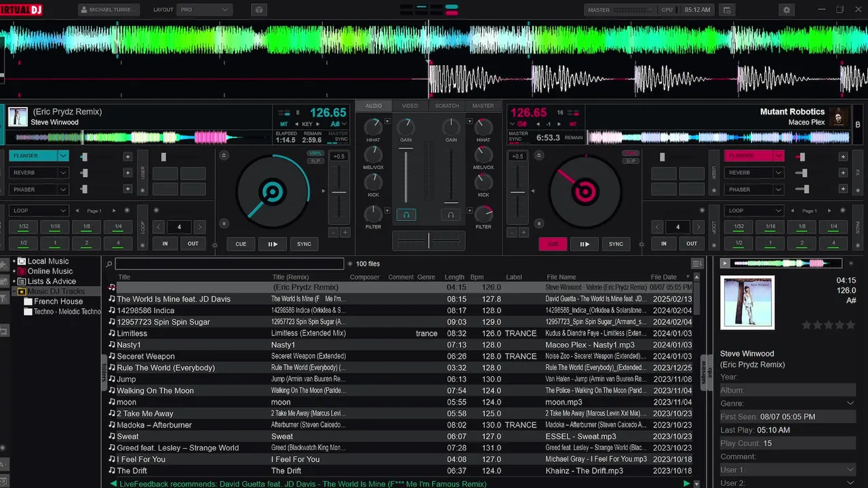
Task: Open the settings gear in the top bar
Action: coord(787,10)
